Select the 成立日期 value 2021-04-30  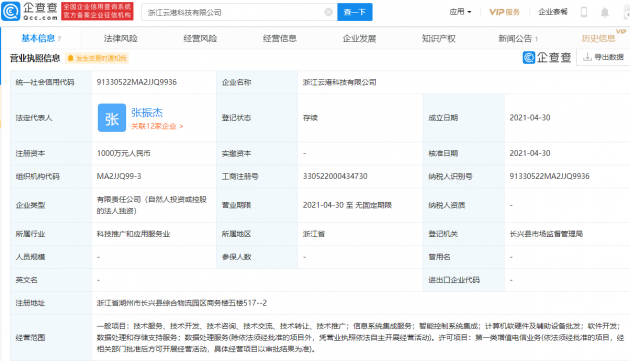pyautogui.click(x=530, y=117)
